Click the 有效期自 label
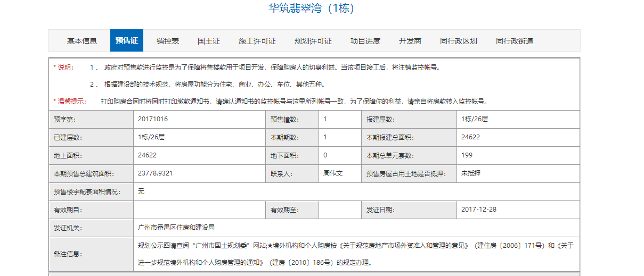The image size is (644, 276). pyautogui.click(x=68, y=210)
